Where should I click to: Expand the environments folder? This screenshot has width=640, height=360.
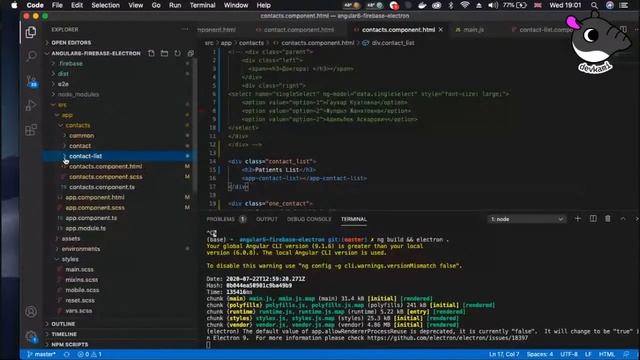80,249
